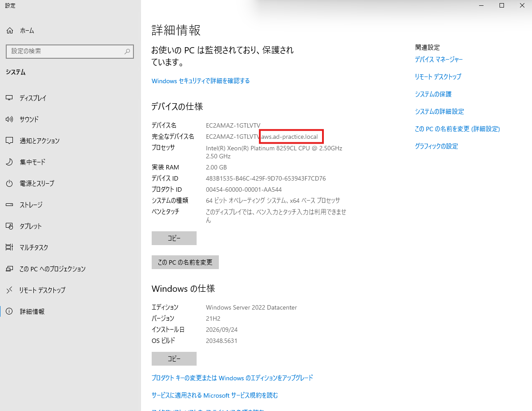Image resolution: width=532 pixels, height=411 pixels.
Task: Open Microsoft サービス規約を読む link
Action: [x=214, y=395]
